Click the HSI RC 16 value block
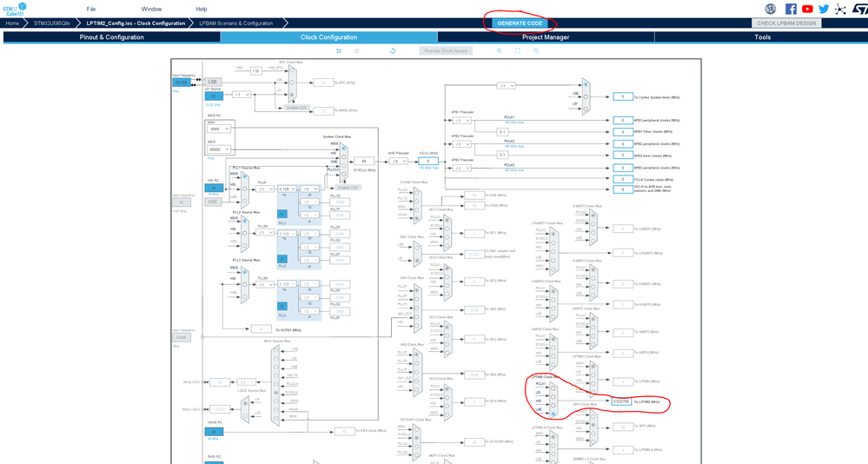Screen dimensions: 868x464 point(214,189)
